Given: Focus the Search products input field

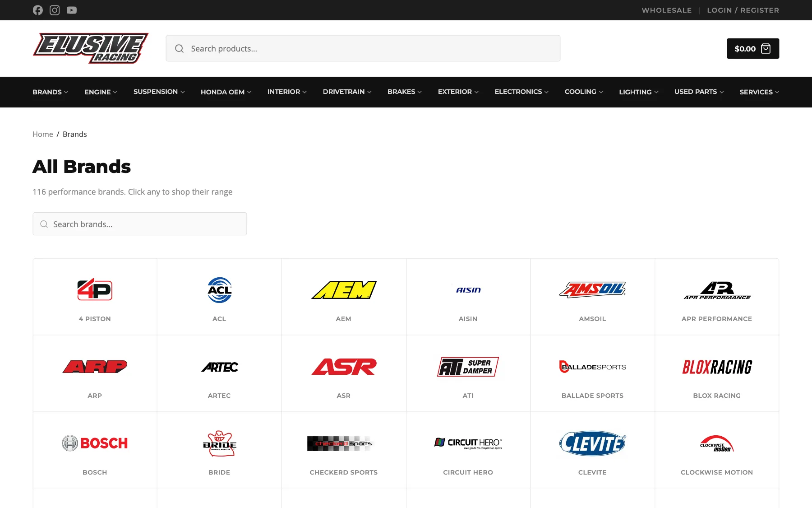Looking at the screenshot, I should tap(363, 48).
